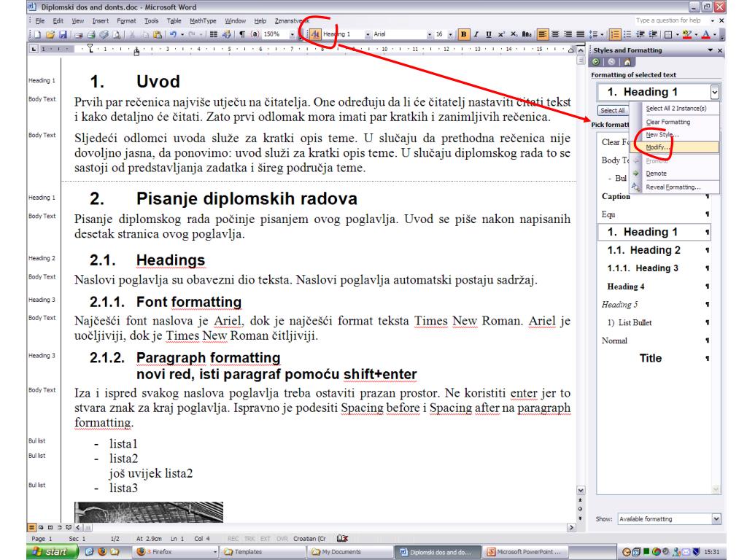
Task: Click the Superscript icon
Action: (500, 34)
